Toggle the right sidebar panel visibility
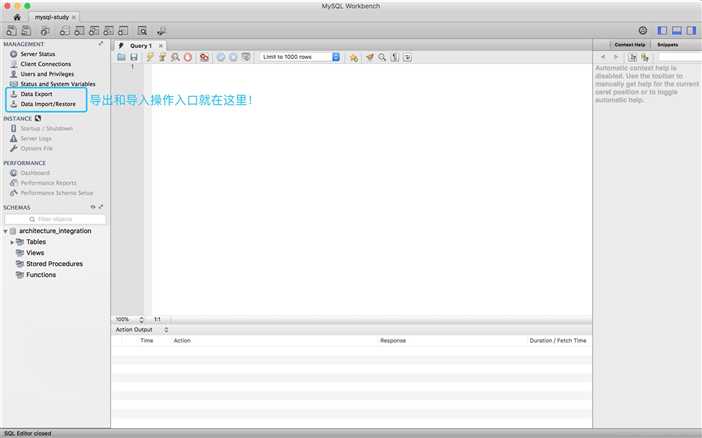This screenshot has height=438, width=702. click(692, 30)
